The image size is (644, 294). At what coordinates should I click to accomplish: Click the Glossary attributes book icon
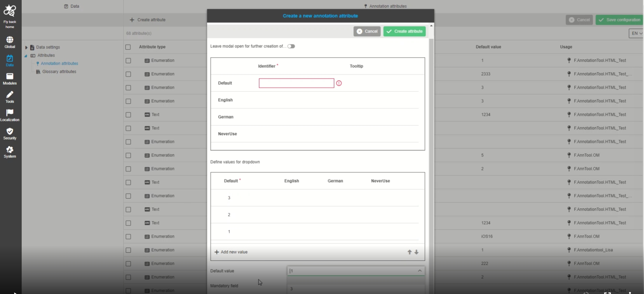pyautogui.click(x=38, y=72)
